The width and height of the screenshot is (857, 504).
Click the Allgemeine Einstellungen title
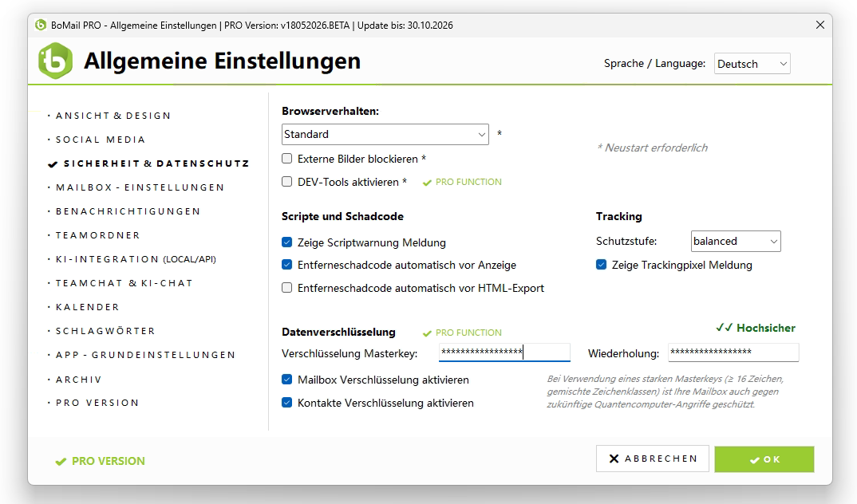[222, 61]
